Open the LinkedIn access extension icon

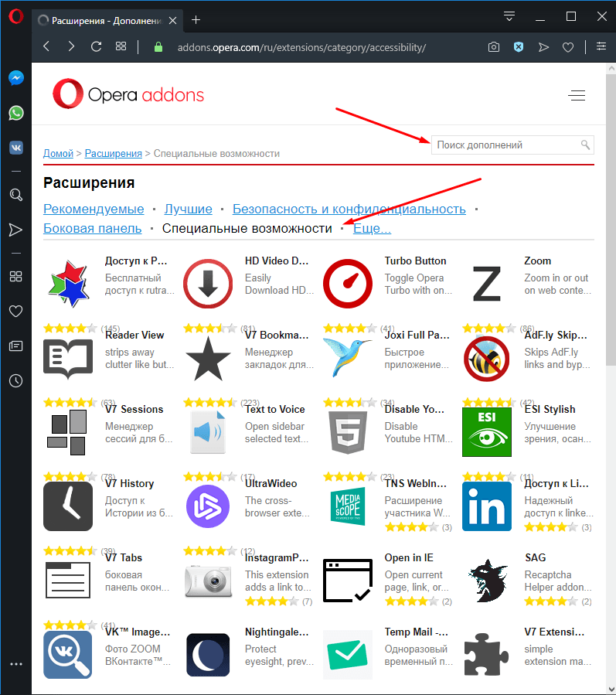pyautogui.click(x=487, y=506)
